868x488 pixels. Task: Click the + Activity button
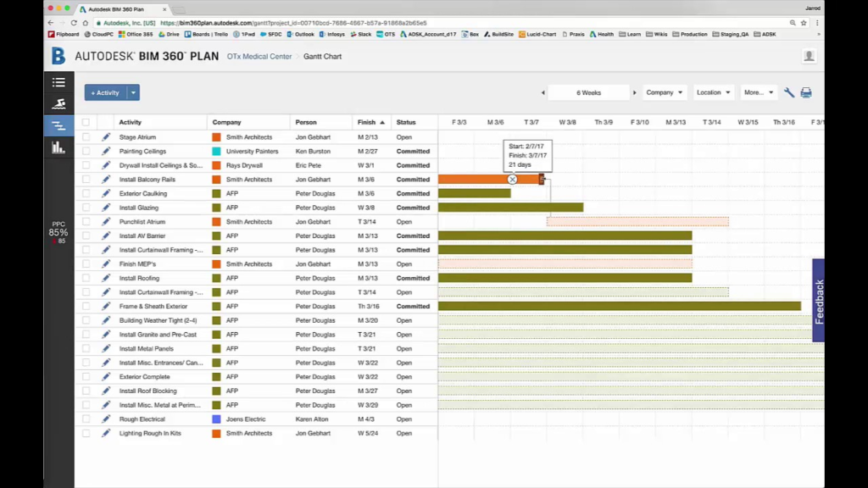pyautogui.click(x=105, y=92)
